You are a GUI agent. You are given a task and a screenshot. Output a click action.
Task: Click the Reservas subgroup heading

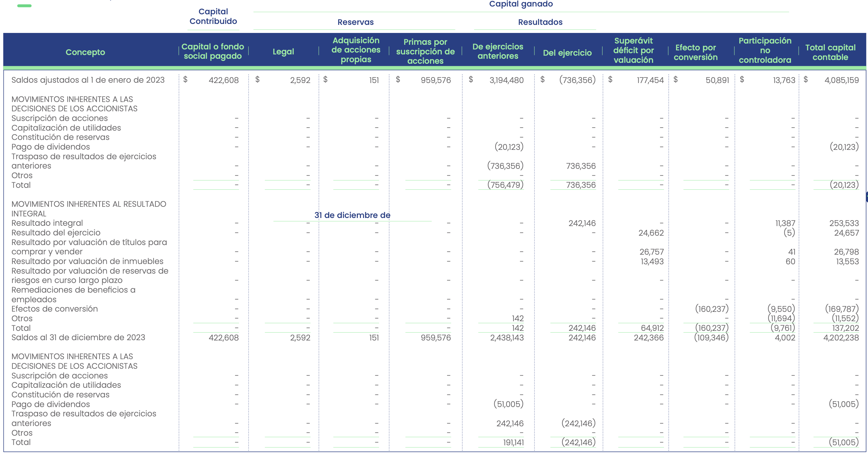355,22
